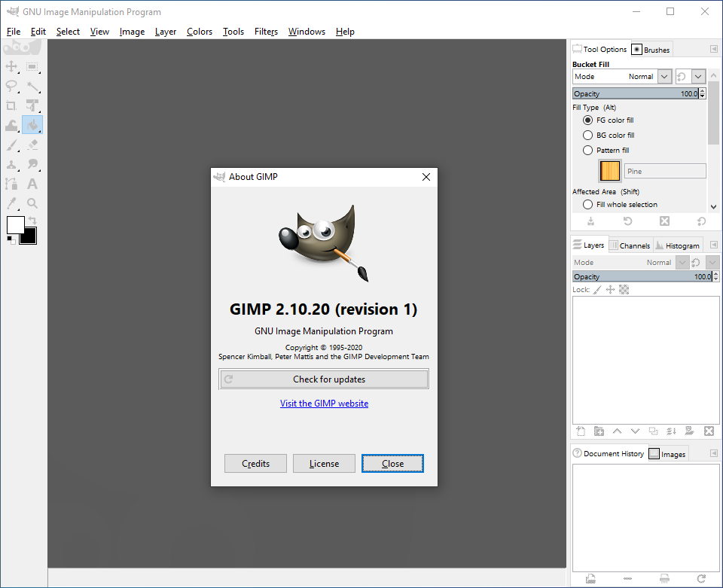This screenshot has height=588, width=723.
Task: Select the Text tool
Action: coord(32,184)
